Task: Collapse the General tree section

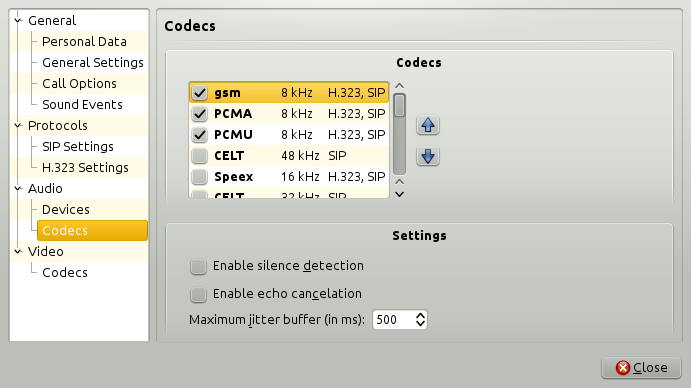Action: pos(18,21)
